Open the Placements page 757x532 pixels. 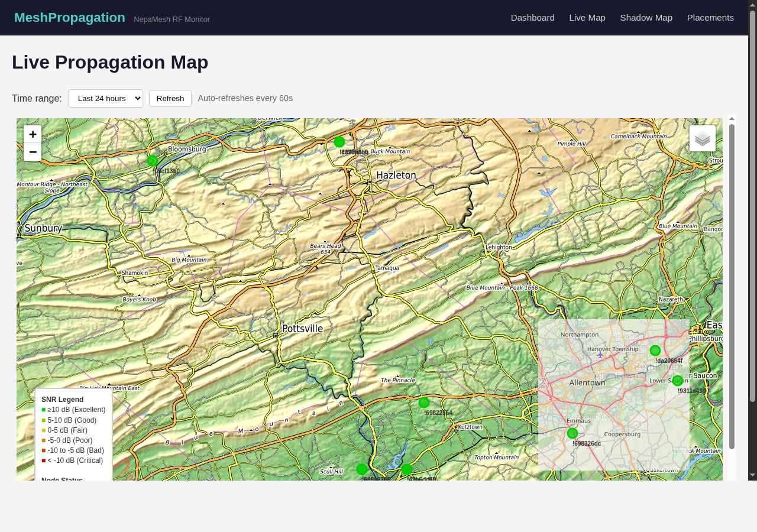710,17
